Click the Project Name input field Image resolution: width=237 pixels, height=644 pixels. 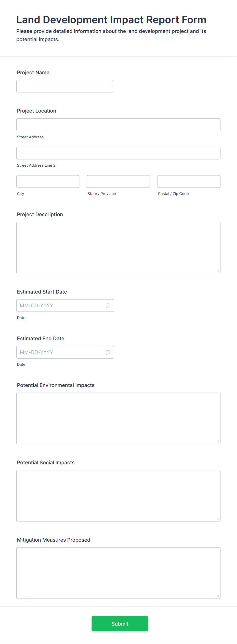click(65, 86)
